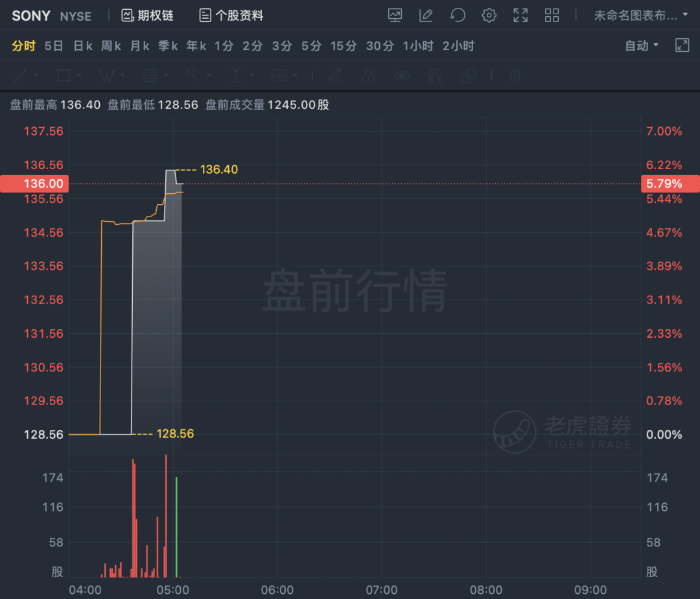The image size is (700, 599).
Task: Select the freehand brush drawing tool
Action: click(335, 75)
